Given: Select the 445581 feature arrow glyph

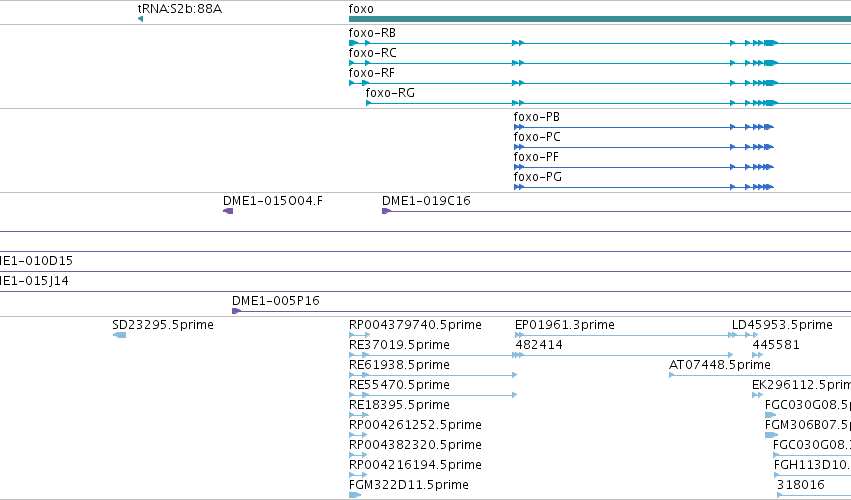Looking at the screenshot, I should (x=758, y=355).
